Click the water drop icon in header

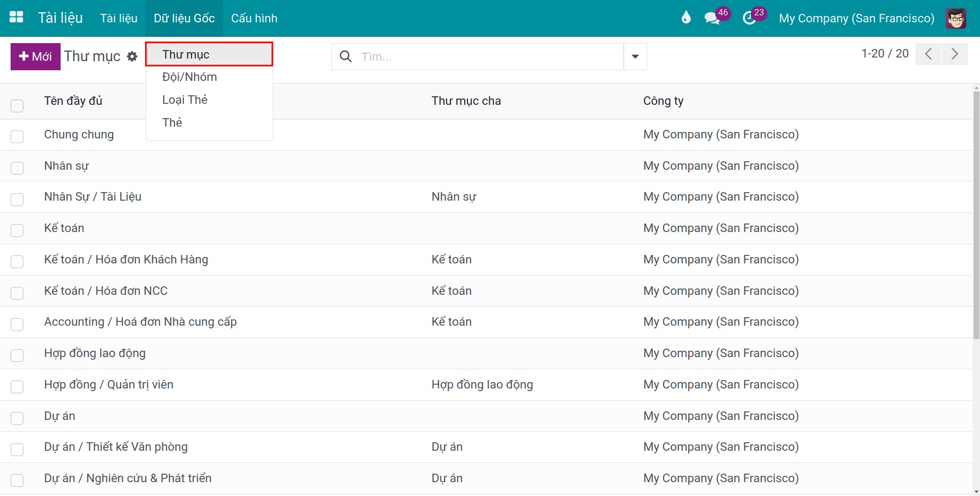(x=686, y=18)
